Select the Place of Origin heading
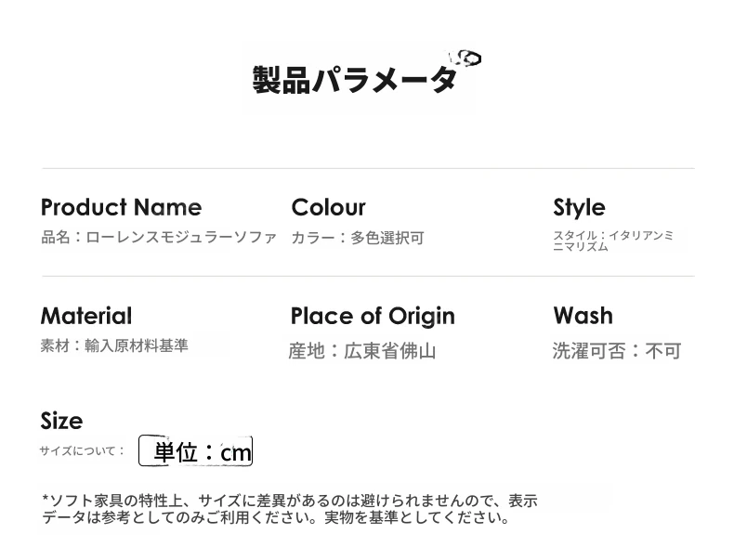Image resolution: width=734 pixels, height=560 pixels. (x=373, y=317)
